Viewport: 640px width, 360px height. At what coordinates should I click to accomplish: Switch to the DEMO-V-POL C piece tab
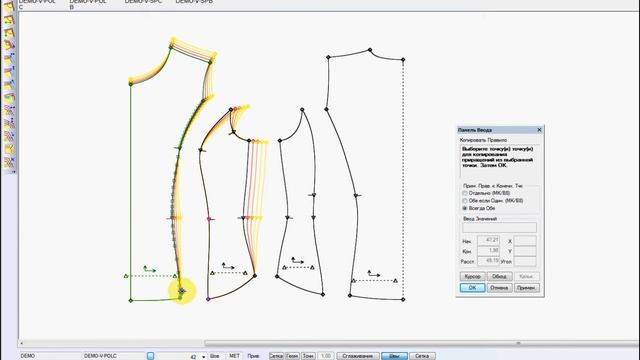pyautogui.click(x=37, y=4)
